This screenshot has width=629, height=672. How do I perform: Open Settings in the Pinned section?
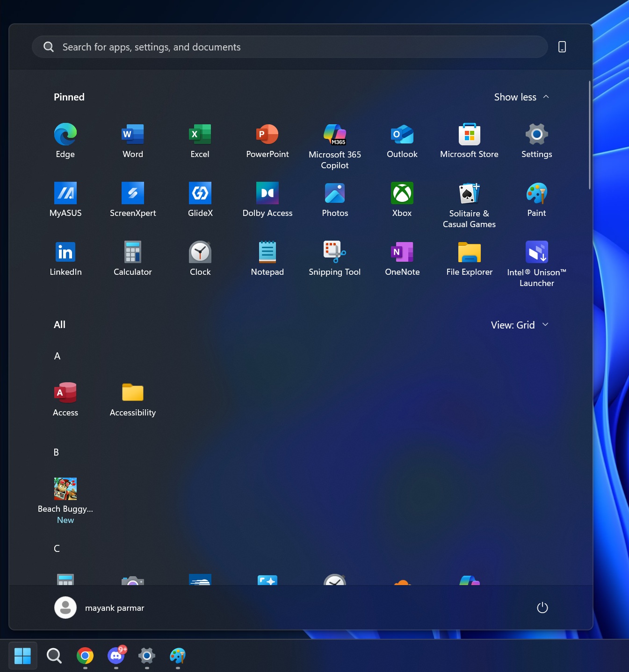tap(537, 141)
